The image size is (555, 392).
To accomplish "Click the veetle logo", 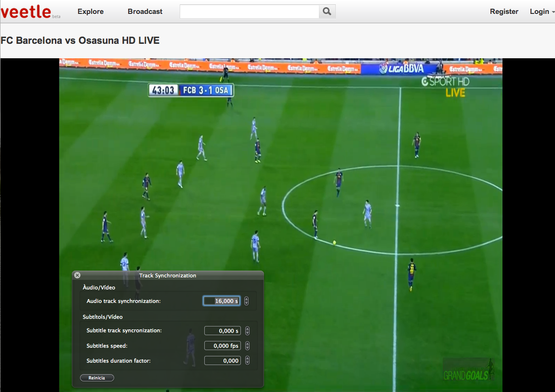I will (26, 12).
